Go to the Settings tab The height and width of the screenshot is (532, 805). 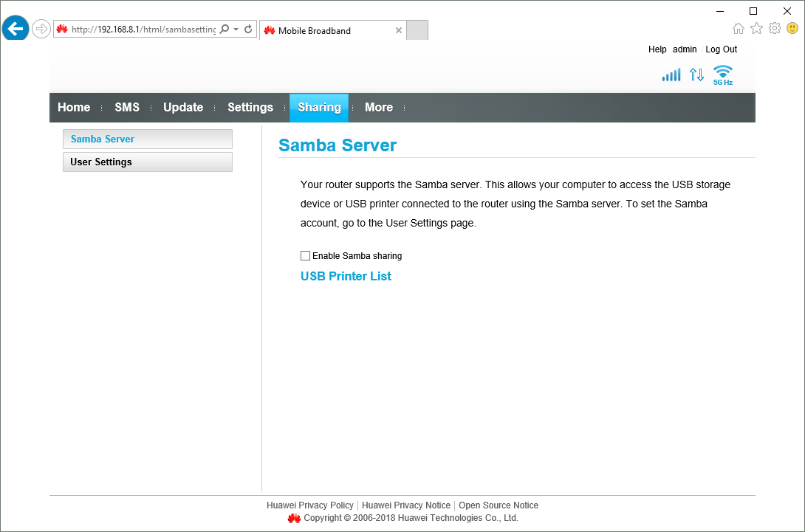[x=250, y=107]
